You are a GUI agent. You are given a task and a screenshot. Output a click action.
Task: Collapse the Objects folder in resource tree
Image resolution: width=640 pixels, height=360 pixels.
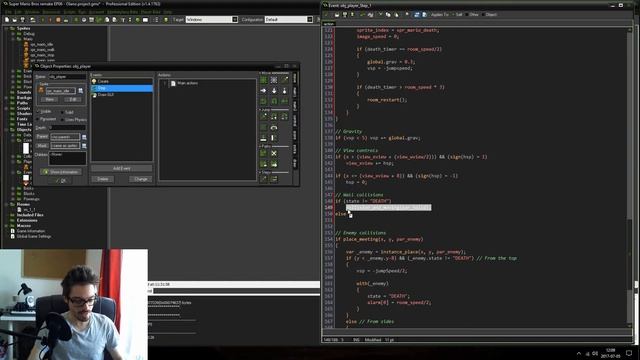[x=6, y=130]
